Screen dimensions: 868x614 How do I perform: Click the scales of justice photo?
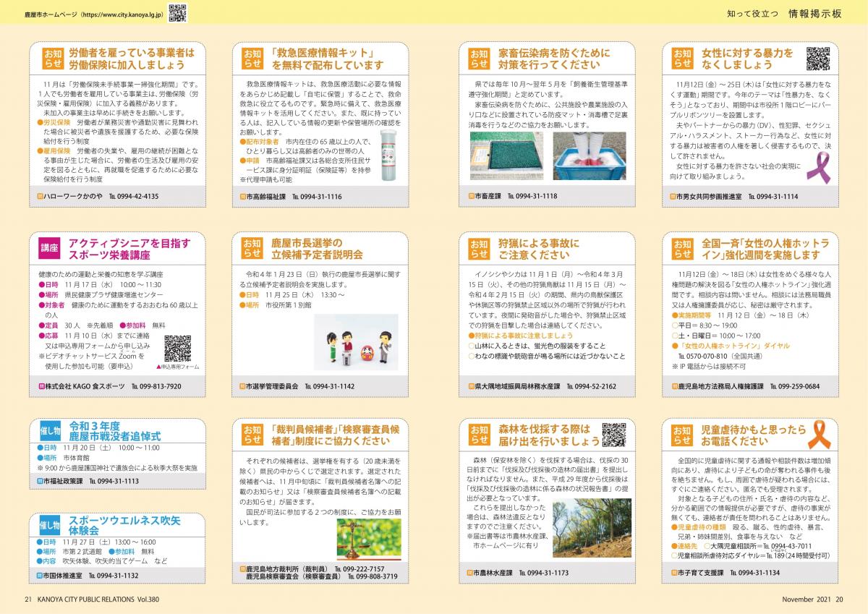(x=369, y=540)
